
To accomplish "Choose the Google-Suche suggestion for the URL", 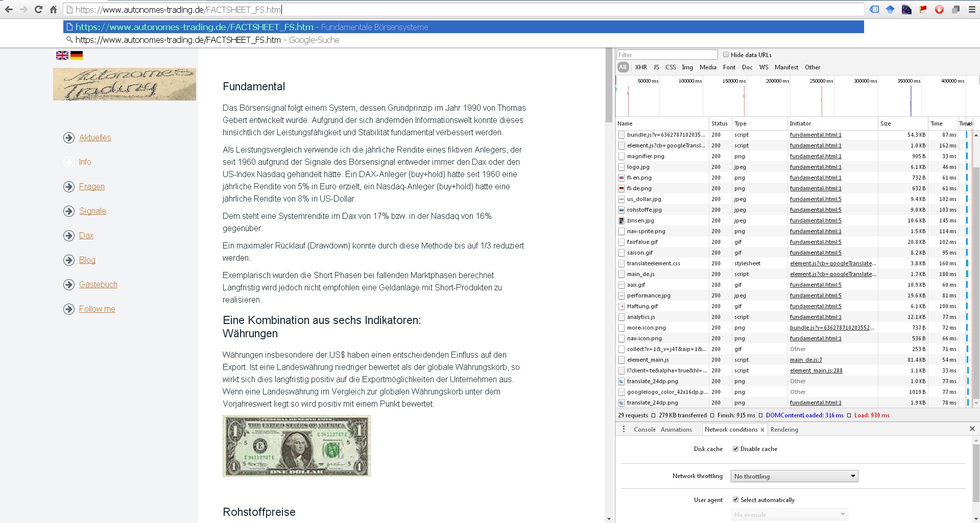I will tap(464, 40).
